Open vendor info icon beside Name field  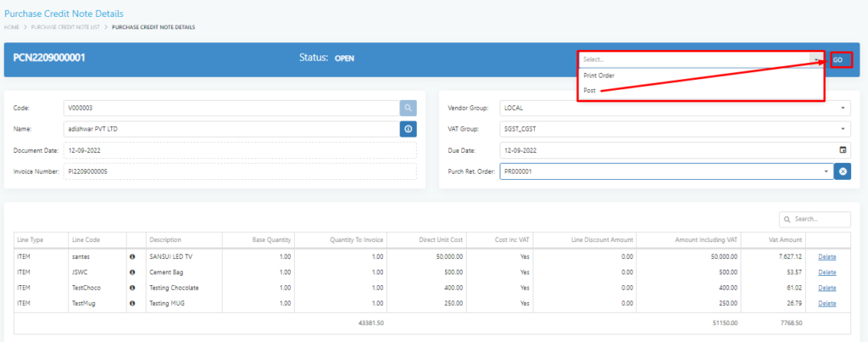click(x=408, y=129)
